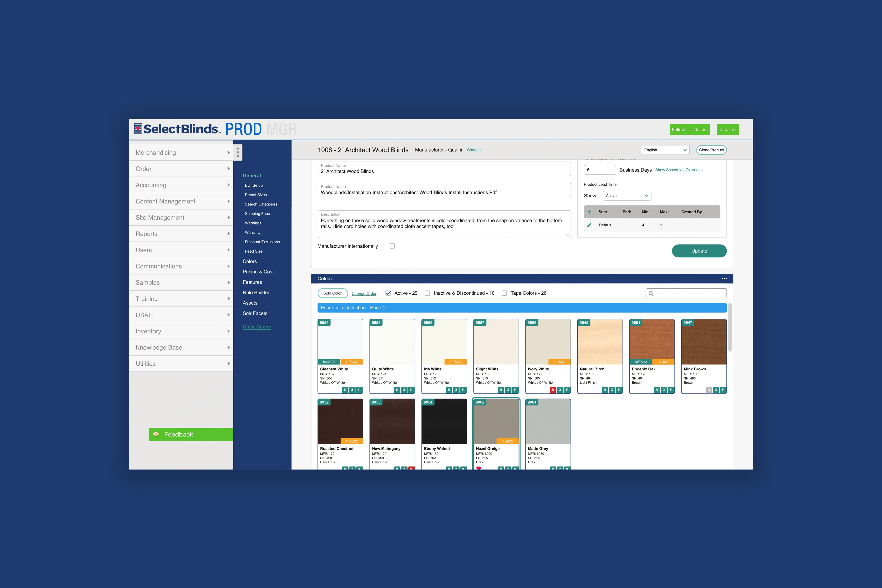This screenshot has height=588, width=882.
Task: Select Rule Builder in the product menu
Action: (256, 293)
